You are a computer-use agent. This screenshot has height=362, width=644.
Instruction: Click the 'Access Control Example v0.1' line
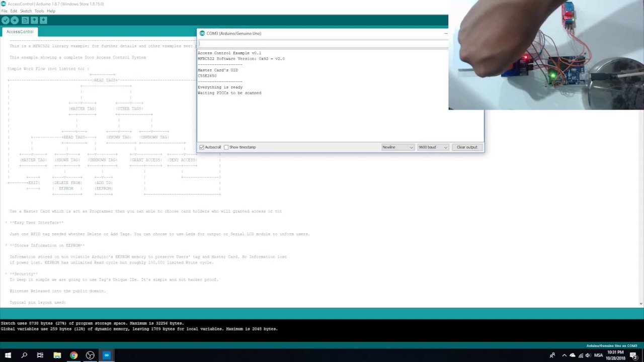[x=229, y=53]
